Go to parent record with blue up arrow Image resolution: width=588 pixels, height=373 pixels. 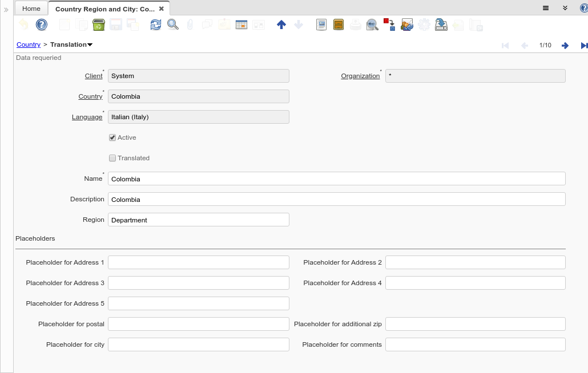(x=281, y=25)
